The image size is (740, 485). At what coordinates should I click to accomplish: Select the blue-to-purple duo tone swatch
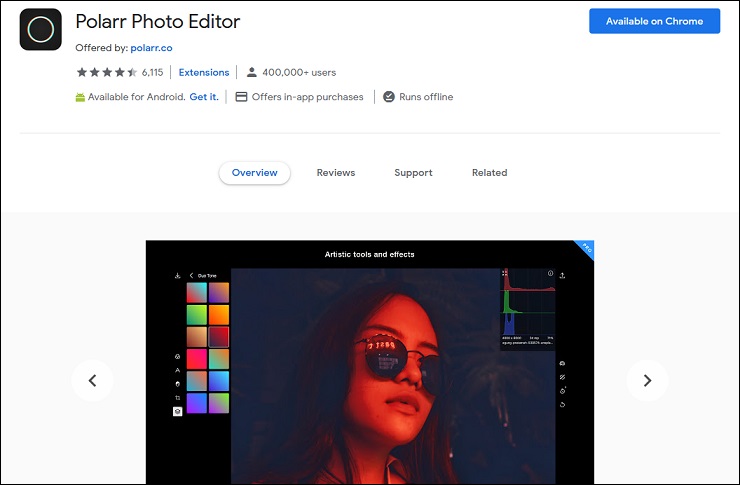click(197, 403)
